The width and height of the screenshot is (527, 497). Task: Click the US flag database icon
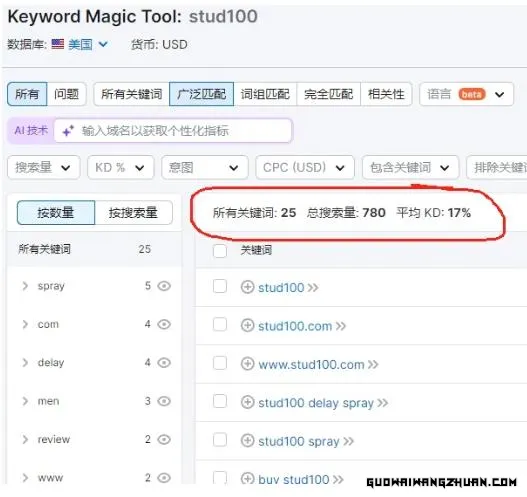(58, 44)
